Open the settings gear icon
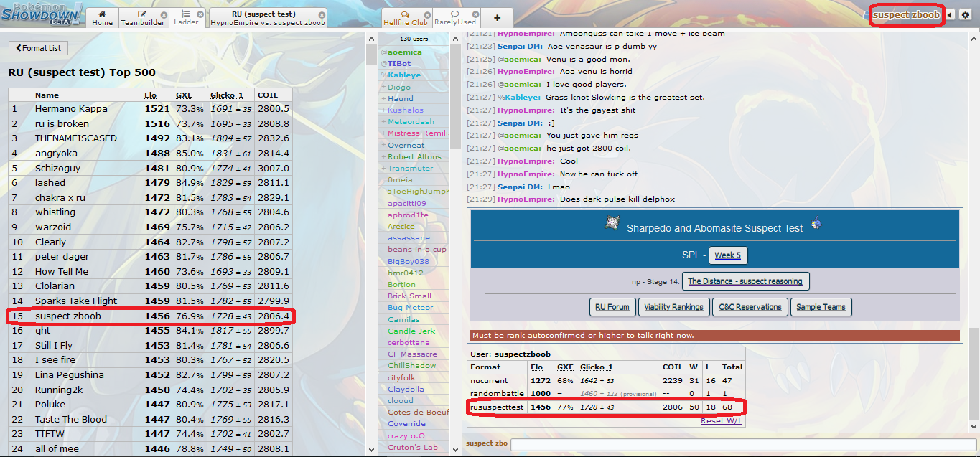Viewport: 980px width, 457px height. click(x=966, y=15)
